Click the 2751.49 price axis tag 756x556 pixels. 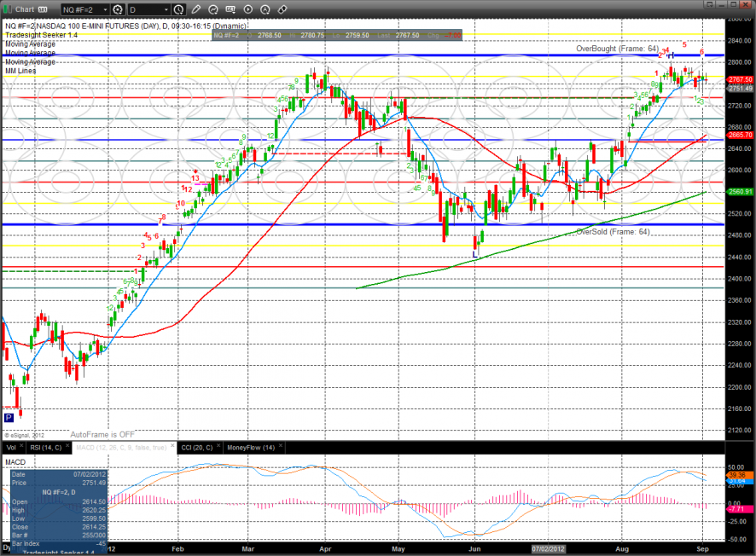click(x=740, y=88)
